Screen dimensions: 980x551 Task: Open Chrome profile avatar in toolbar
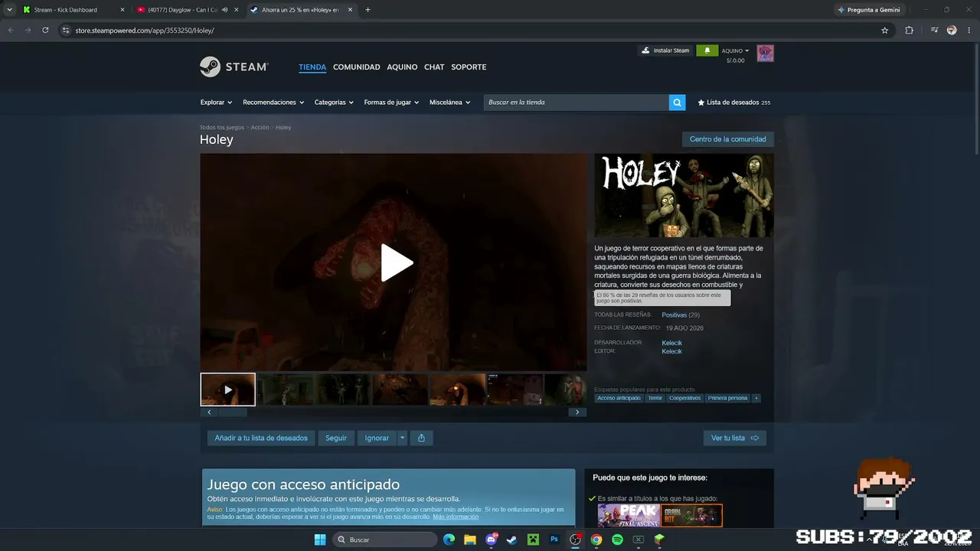pos(952,31)
